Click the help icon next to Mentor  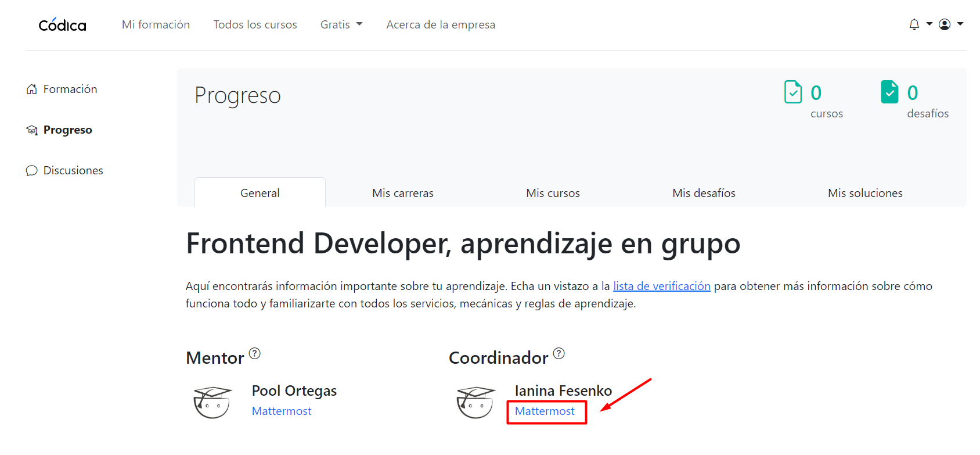coord(255,353)
